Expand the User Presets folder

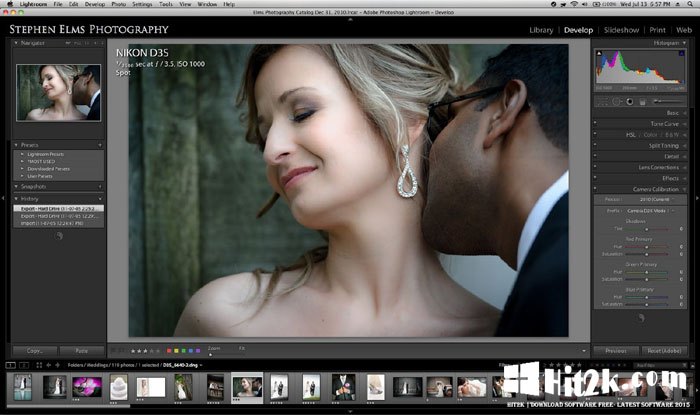pos(22,176)
